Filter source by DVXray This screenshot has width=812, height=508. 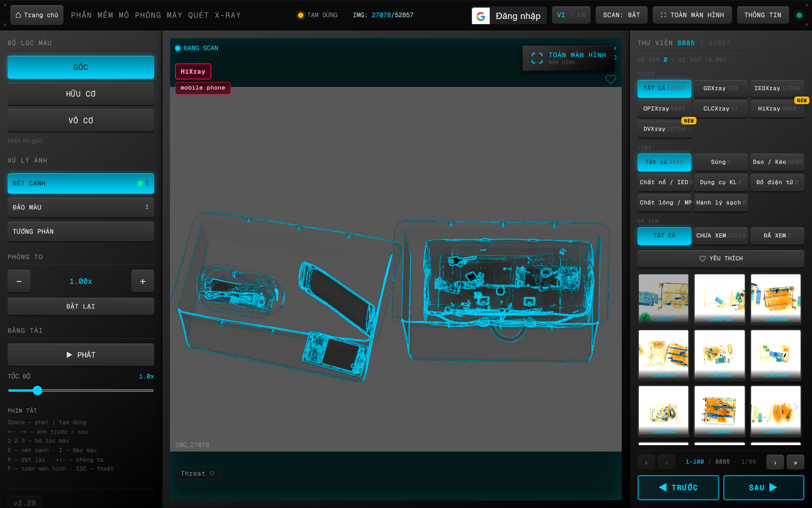[x=665, y=129]
